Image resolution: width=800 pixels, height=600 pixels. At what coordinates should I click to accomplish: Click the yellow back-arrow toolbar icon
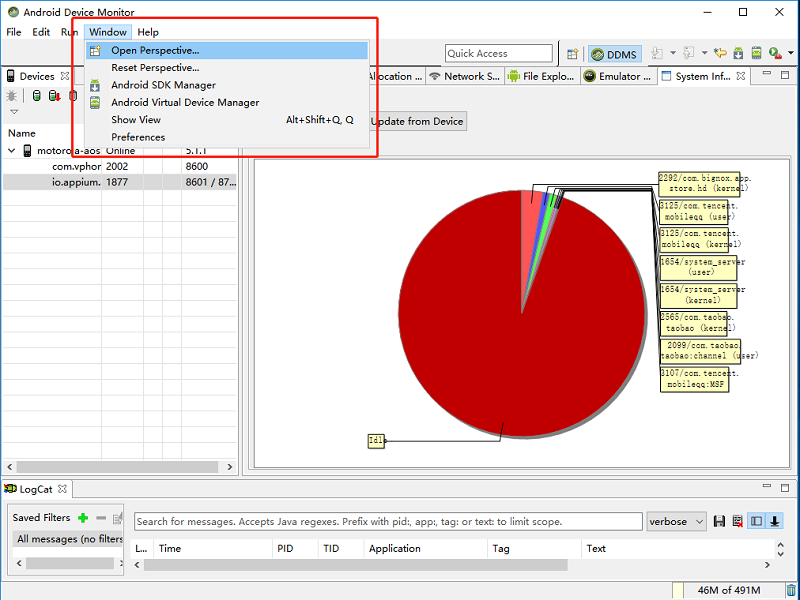point(720,53)
